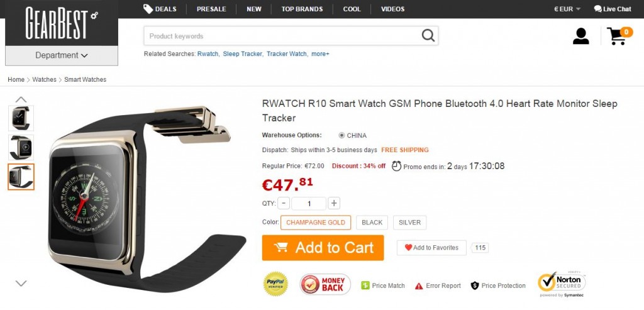This screenshot has width=644, height=310.
Task: Open the TOP BRANDS menu item
Action: pyautogui.click(x=302, y=9)
